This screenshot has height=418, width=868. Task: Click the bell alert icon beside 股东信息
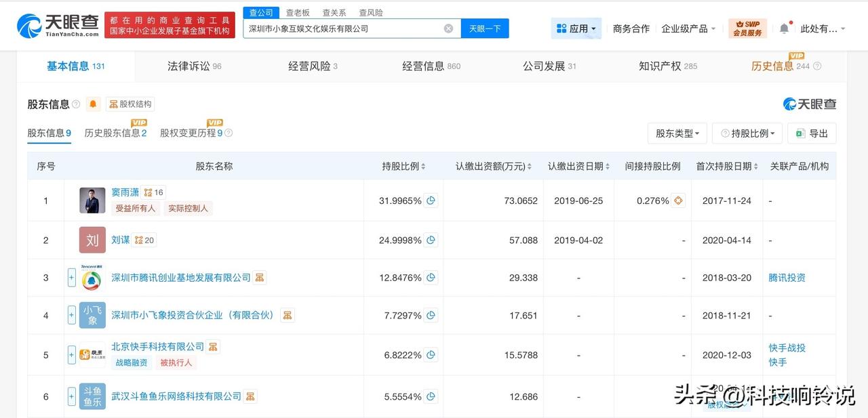(94, 104)
